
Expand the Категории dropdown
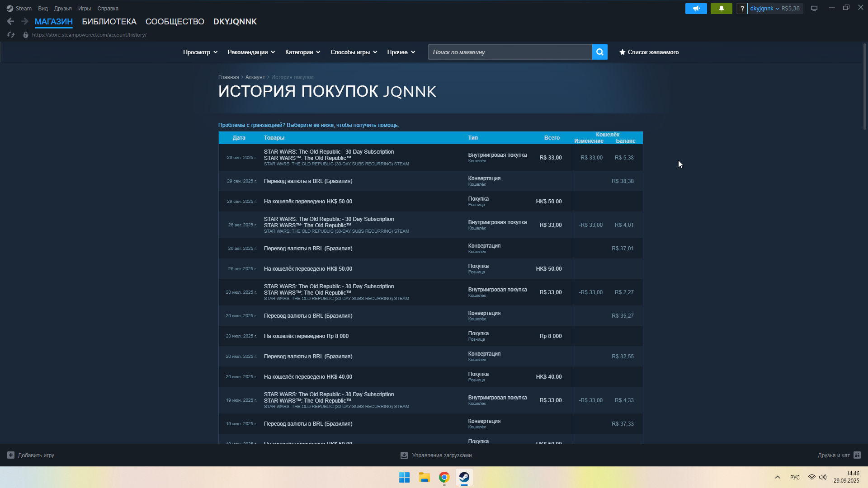302,52
